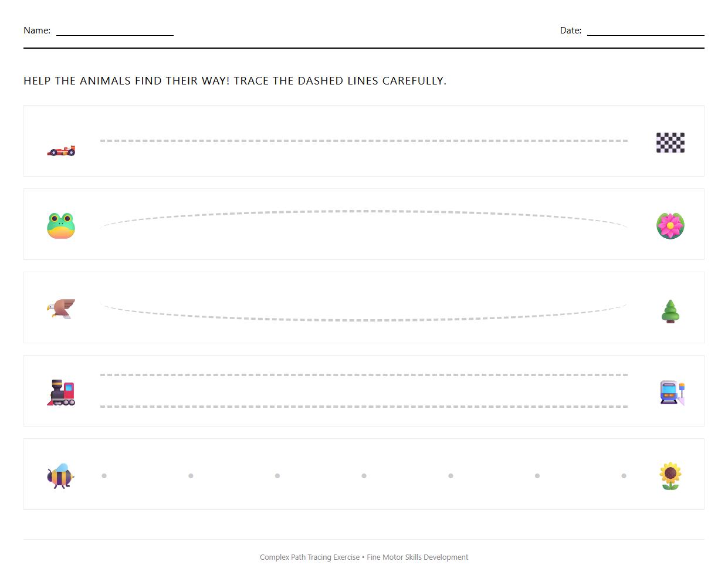Click the evergreen tree icon

(x=670, y=312)
